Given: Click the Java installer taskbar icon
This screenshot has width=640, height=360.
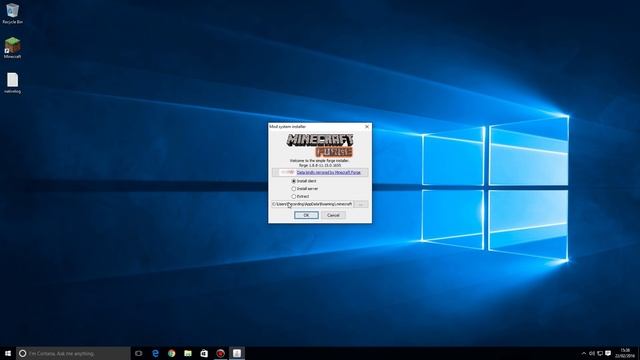Looking at the screenshot, I should click(x=237, y=353).
